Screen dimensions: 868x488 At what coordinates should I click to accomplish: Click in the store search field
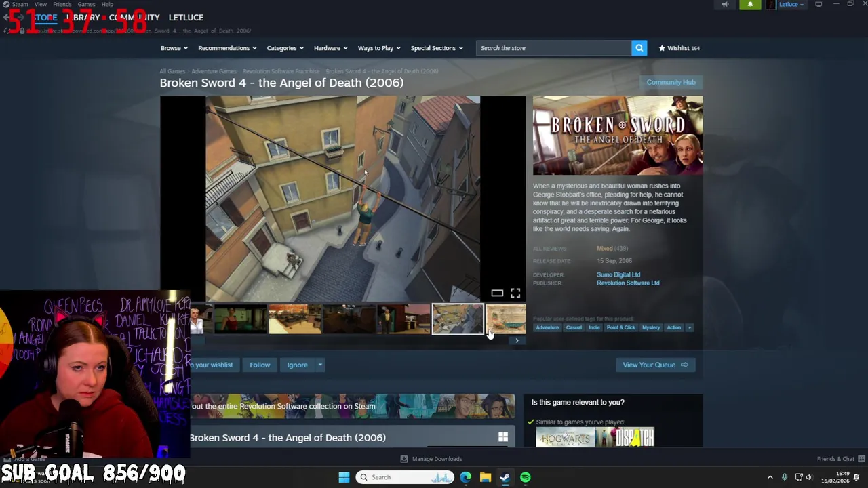[x=554, y=48]
